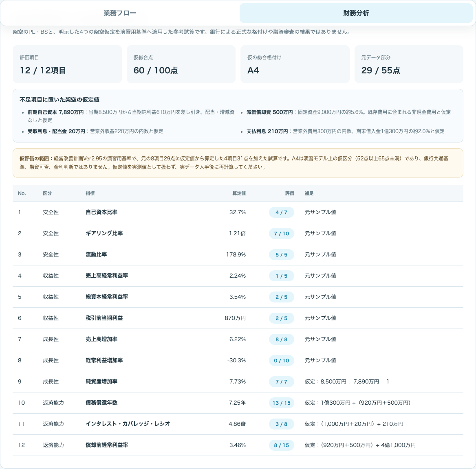Click the 4.86倍 calculated value
Image resolution: width=476 pixels, height=469 pixels.
(x=237, y=424)
